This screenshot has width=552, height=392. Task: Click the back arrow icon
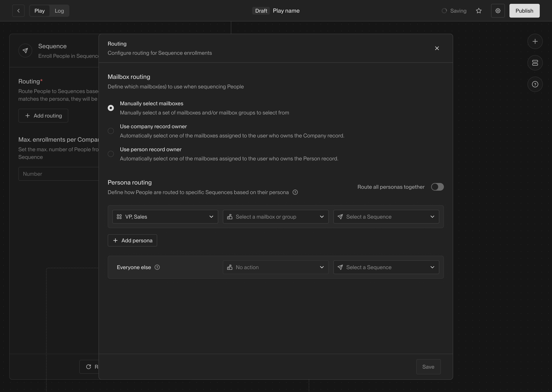(x=18, y=11)
